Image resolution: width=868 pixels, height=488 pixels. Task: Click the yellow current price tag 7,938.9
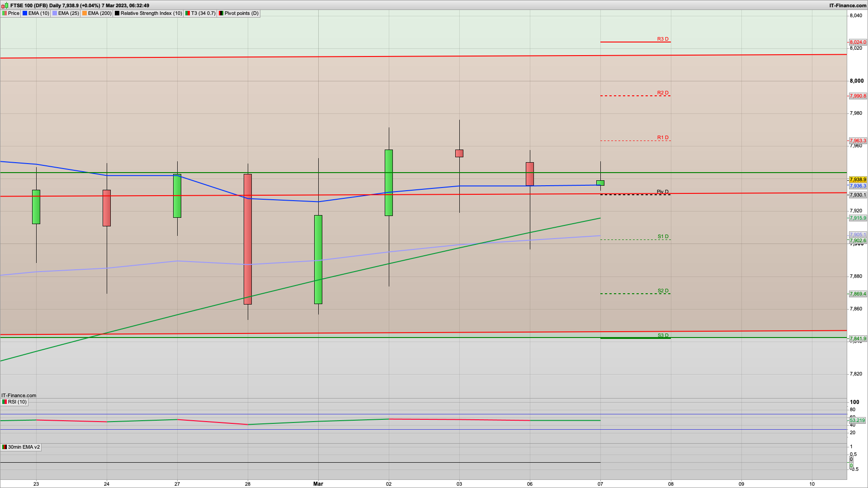pos(858,179)
